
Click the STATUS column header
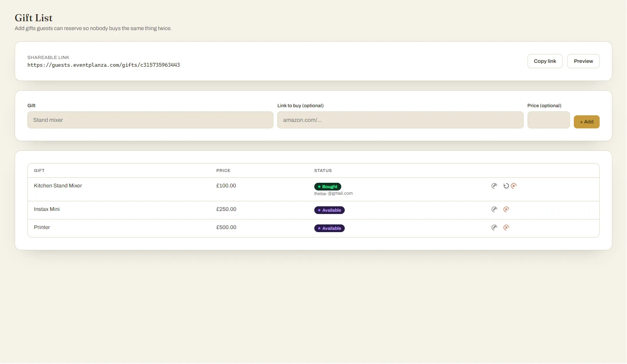[x=323, y=170]
